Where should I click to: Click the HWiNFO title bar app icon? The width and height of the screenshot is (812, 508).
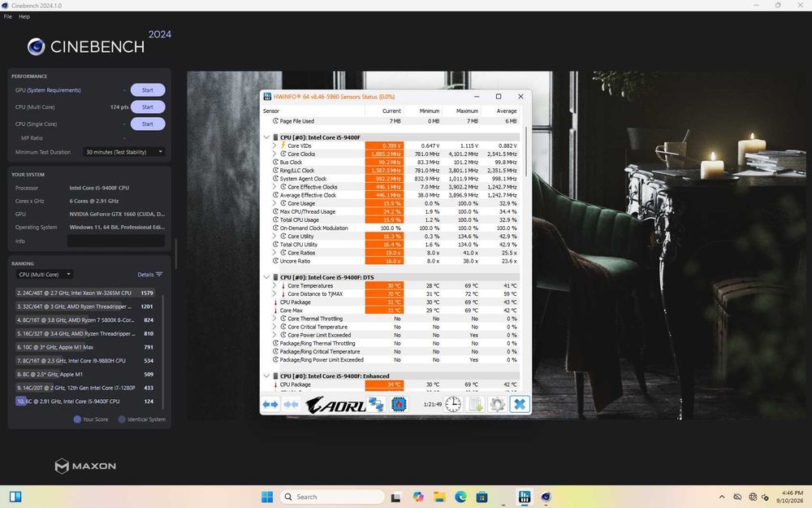click(267, 97)
